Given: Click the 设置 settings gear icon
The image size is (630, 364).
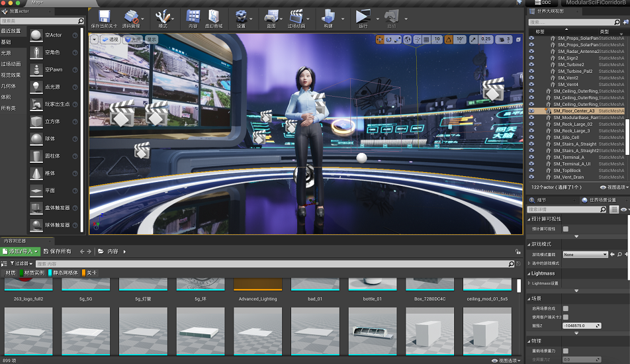Looking at the screenshot, I should (242, 17).
